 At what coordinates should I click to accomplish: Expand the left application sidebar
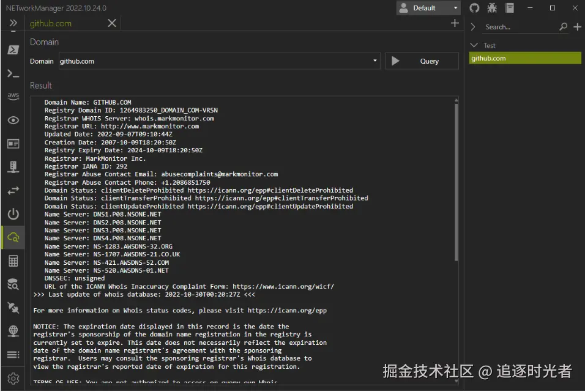(x=13, y=23)
